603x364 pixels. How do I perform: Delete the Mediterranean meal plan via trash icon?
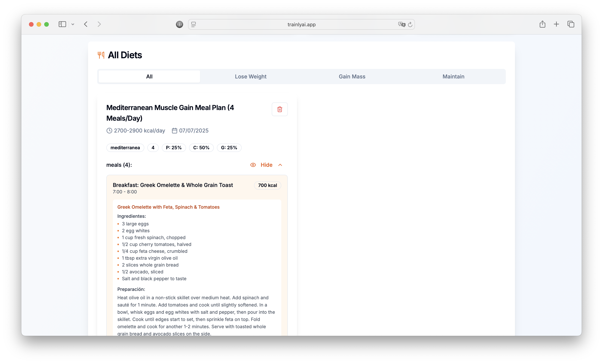[279, 109]
